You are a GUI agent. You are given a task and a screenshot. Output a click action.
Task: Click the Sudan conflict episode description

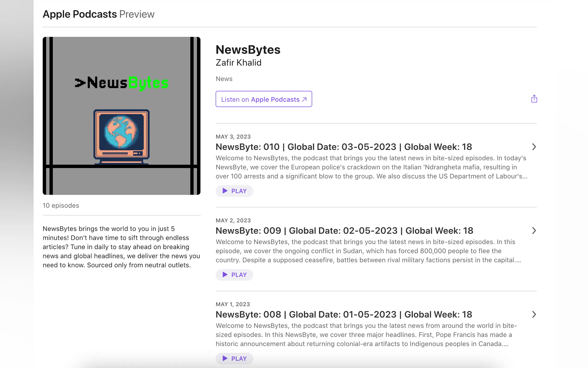tap(368, 251)
